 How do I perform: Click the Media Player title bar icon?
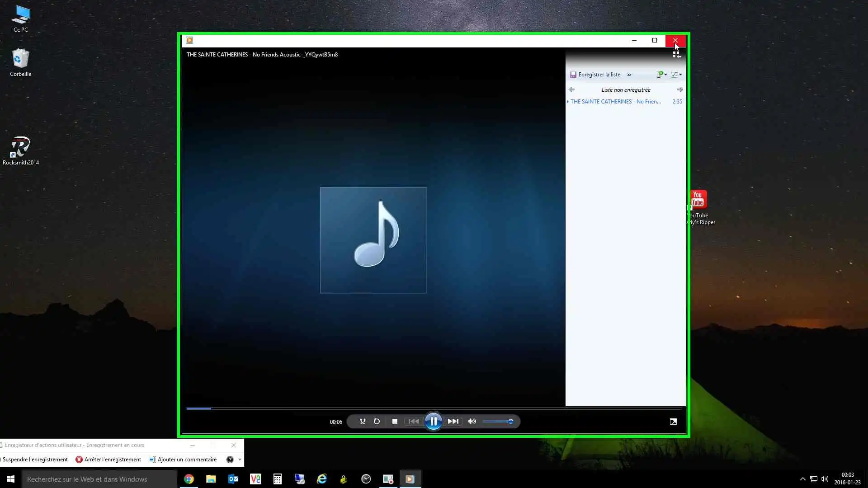pos(189,40)
